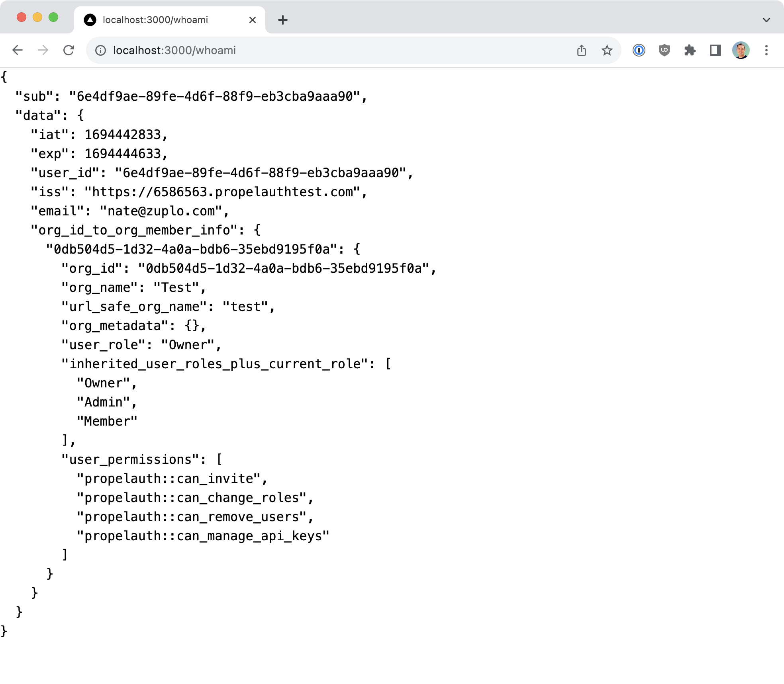This screenshot has width=784, height=684.
Task: Open a new tab with plus button
Action: 283,20
